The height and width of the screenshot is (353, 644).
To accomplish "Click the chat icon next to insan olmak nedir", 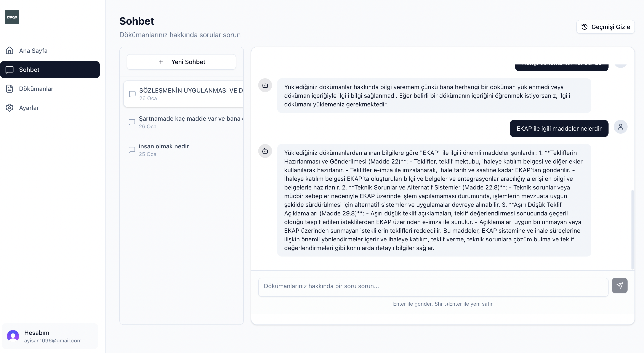I will 132,149.
